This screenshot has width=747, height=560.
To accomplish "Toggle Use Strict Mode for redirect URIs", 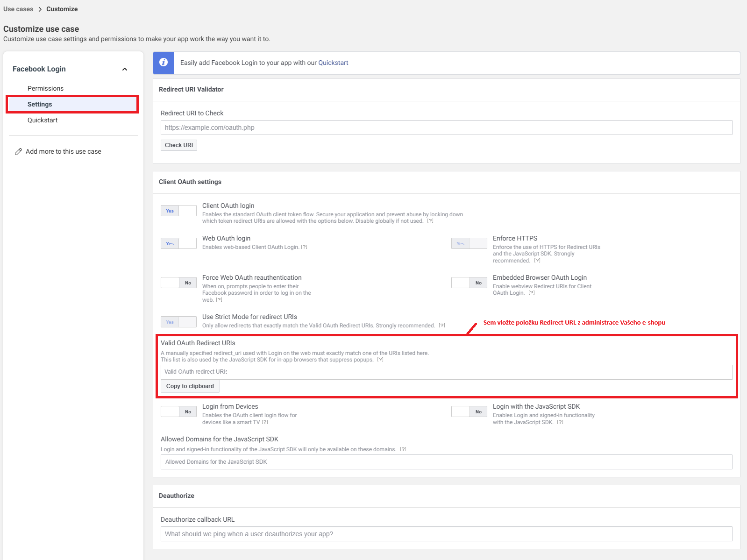I will tap(178, 322).
